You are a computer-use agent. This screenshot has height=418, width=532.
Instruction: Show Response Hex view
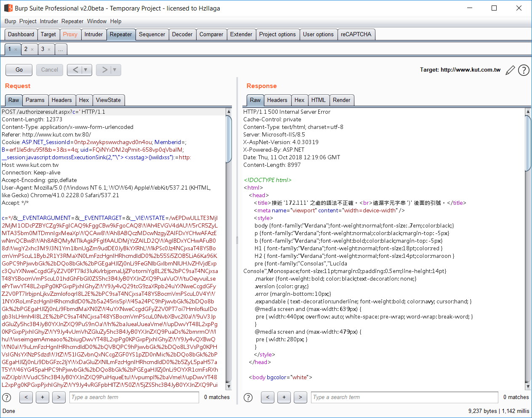pyautogui.click(x=299, y=100)
